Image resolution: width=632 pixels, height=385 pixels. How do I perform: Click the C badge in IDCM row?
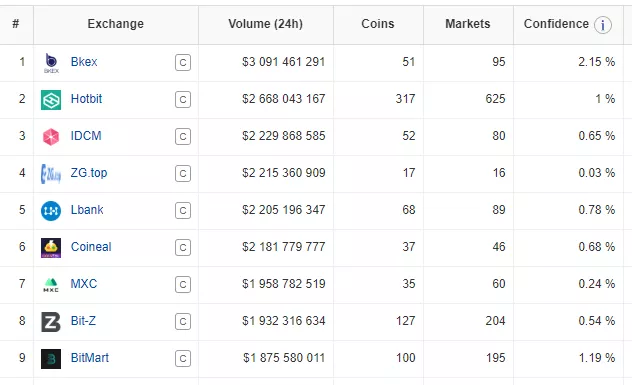click(x=183, y=137)
